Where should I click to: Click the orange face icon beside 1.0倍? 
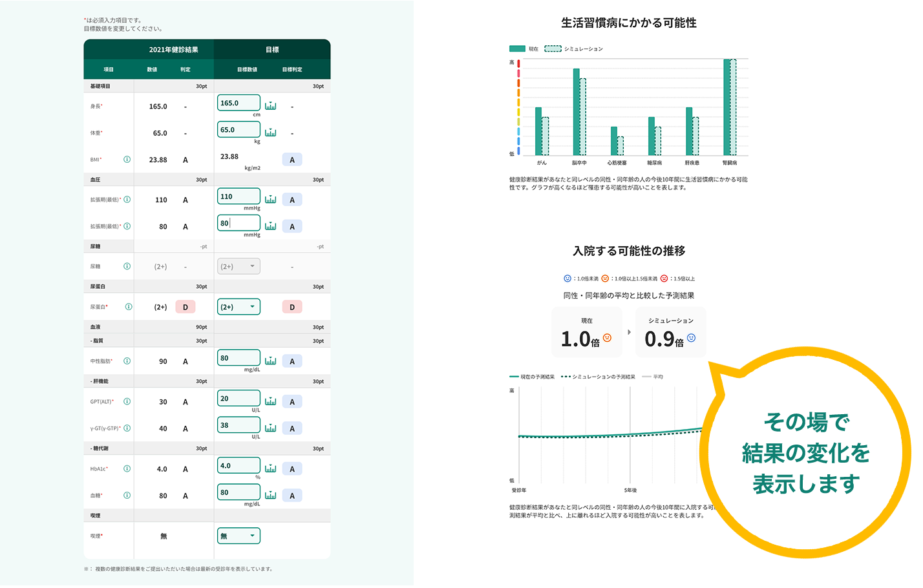607,337
